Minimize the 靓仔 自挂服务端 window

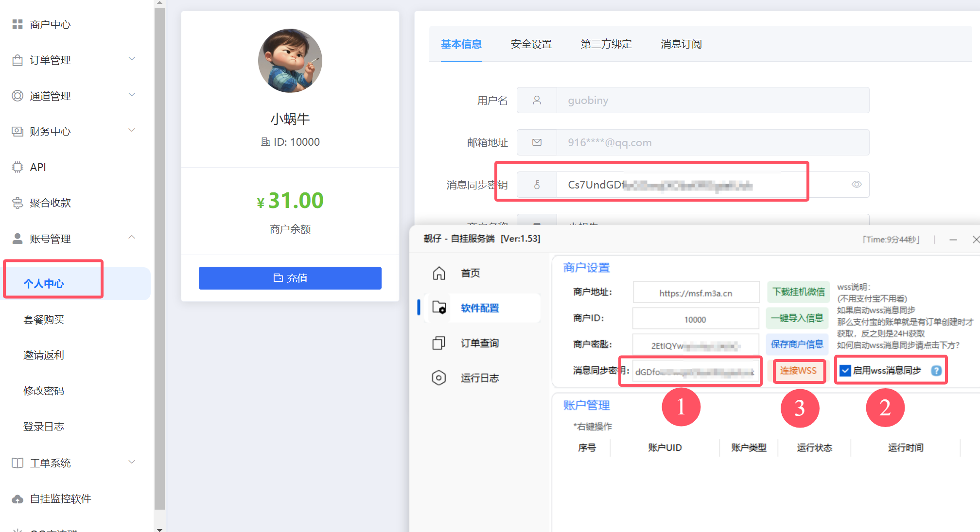pos(953,240)
